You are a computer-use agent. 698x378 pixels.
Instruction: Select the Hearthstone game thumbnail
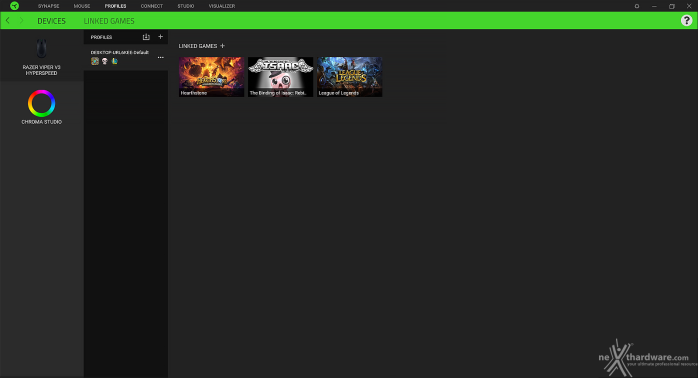pos(211,77)
